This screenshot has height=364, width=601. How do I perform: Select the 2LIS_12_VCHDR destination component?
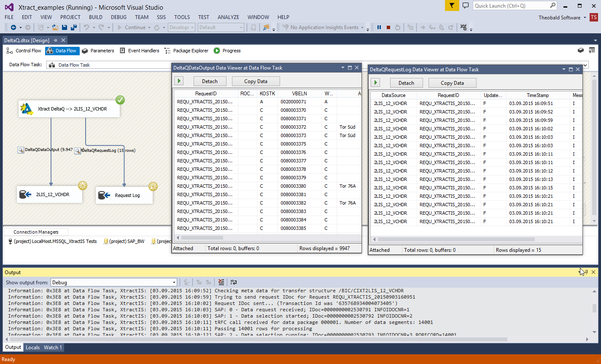[x=49, y=195]
